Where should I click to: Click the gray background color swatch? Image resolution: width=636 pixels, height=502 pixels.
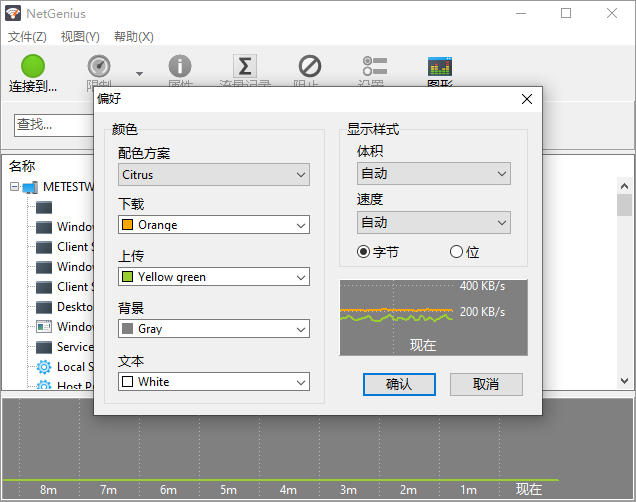(127, 329)
